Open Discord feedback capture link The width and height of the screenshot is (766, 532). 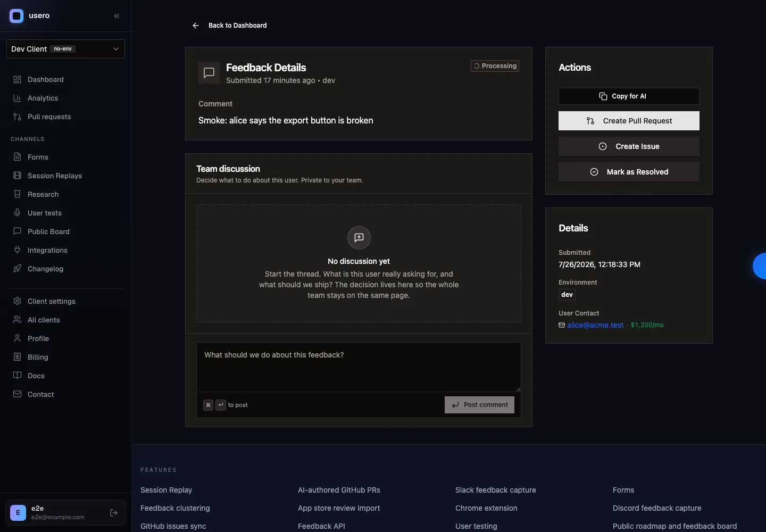click(657, 508)
